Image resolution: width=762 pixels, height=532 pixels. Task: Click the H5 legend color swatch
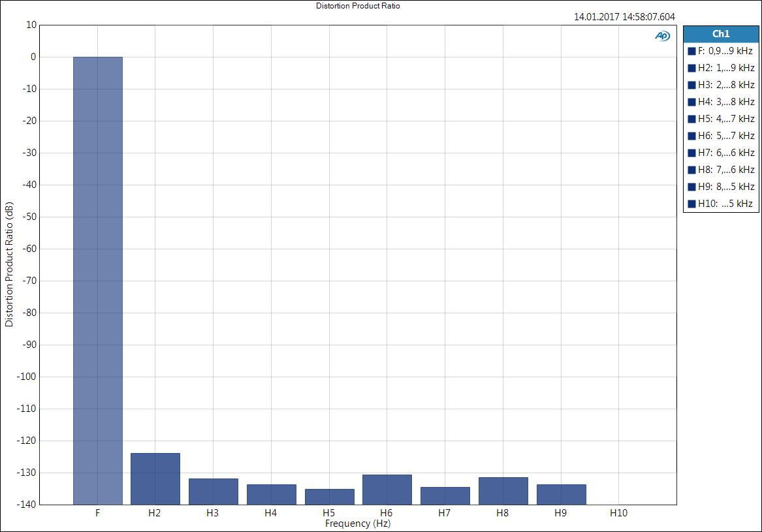pyautogui.click(x=691, y=119)
